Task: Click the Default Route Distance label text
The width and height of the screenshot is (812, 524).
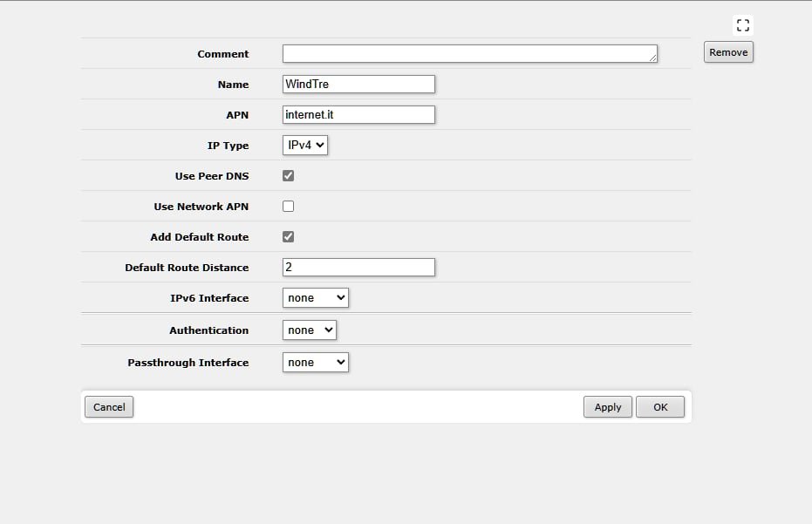Action: click(187, 268)
